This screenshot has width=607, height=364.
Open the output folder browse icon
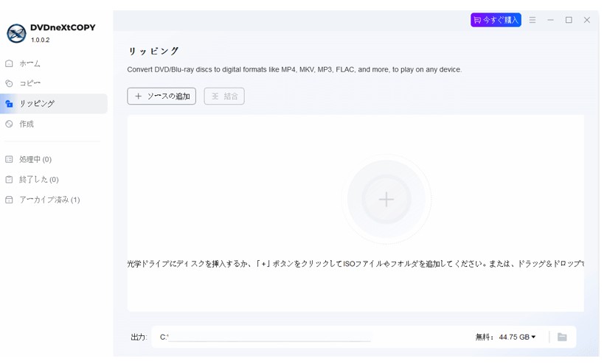tap(562, 337)
